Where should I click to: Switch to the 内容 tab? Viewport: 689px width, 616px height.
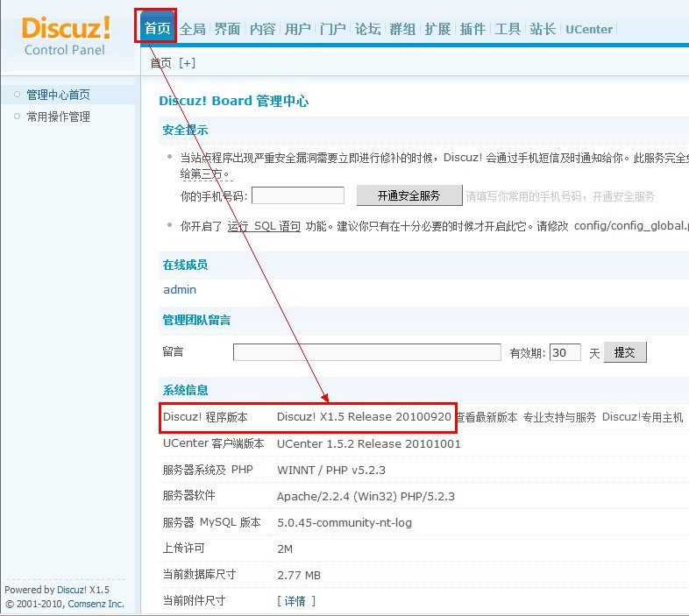[262, 29]
